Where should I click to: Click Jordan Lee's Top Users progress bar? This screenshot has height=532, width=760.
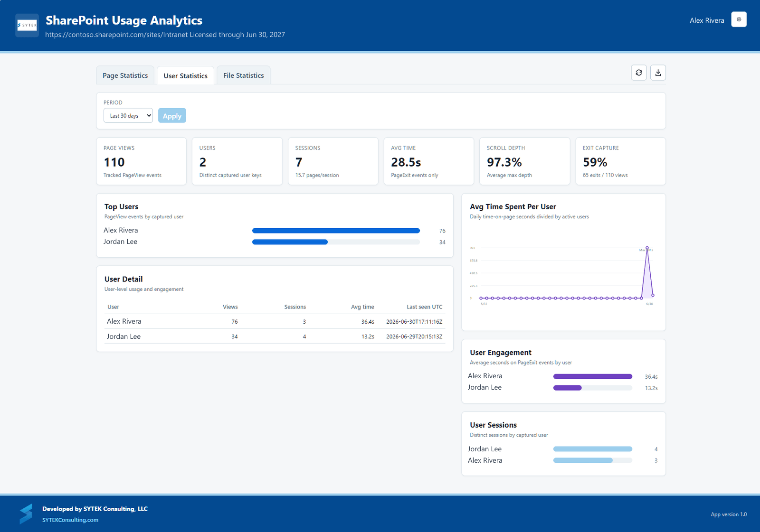pyautogui.click(x=336, y=242)
